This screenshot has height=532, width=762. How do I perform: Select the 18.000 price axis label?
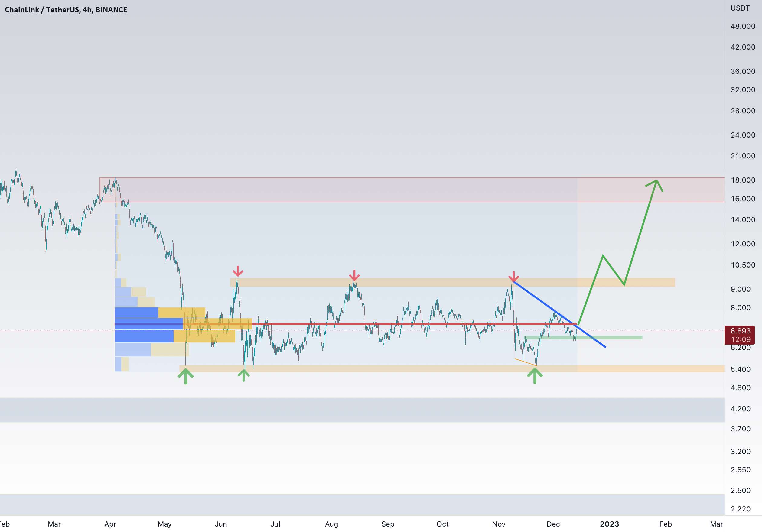point(742,180)
